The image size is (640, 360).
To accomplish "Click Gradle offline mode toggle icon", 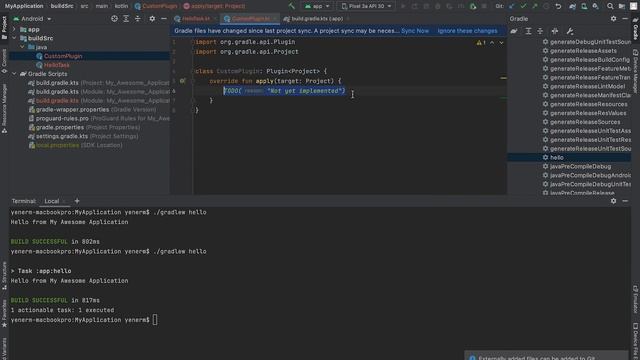I will (555, 31).
